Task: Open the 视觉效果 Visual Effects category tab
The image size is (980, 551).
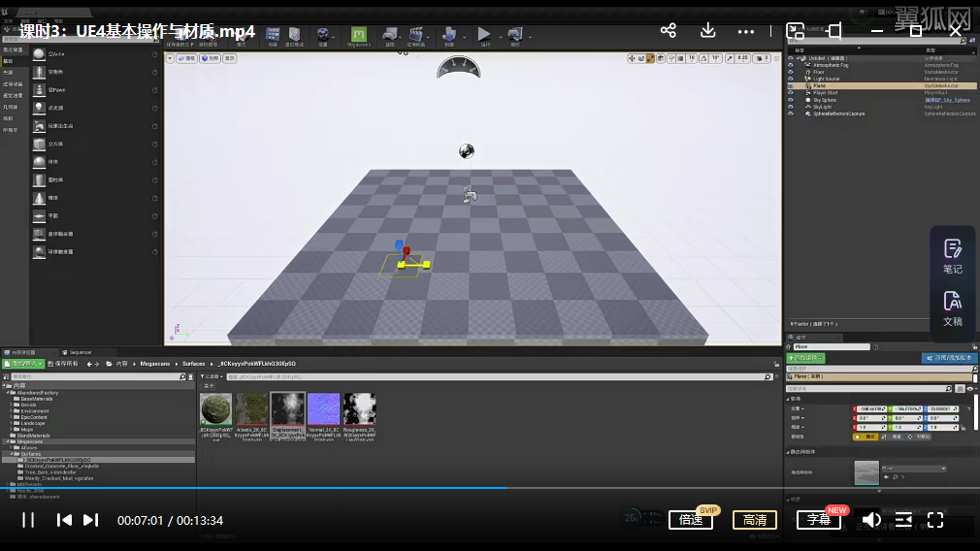Action: pyautogui.click(x=14, y=96)
